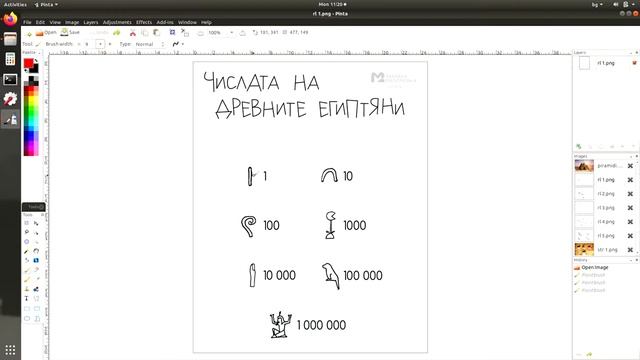Screen dimensions: 640x360
Task: Click the Show Applications grid icon
Action: 10,350
